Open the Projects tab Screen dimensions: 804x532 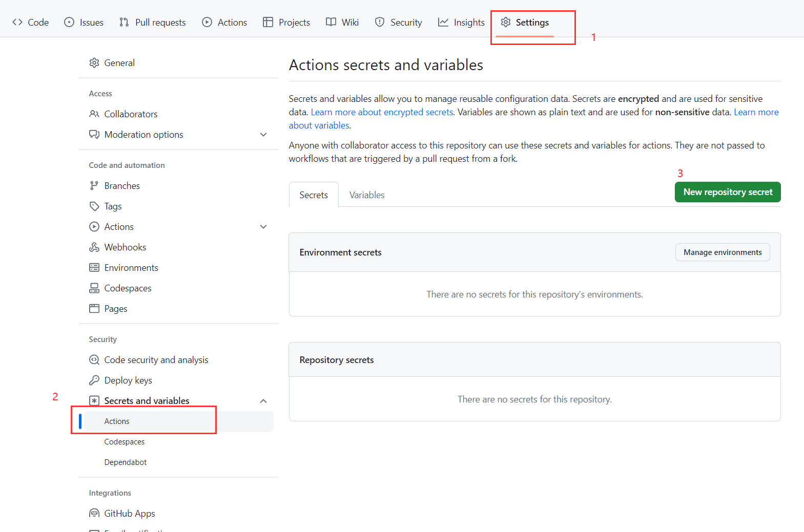[x=286, y=22]
